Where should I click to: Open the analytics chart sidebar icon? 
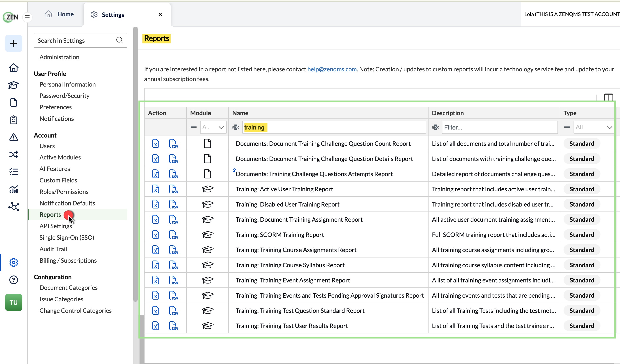(x=13, y=189)
